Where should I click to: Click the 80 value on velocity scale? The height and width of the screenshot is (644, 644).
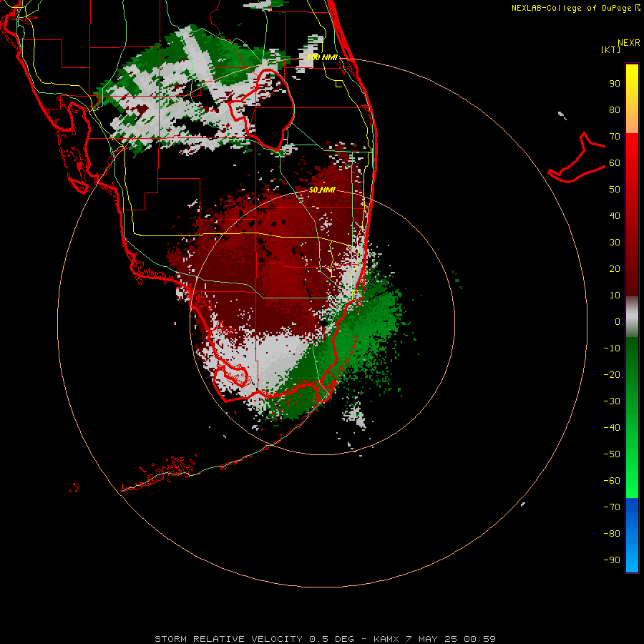[x=615, y=110]
